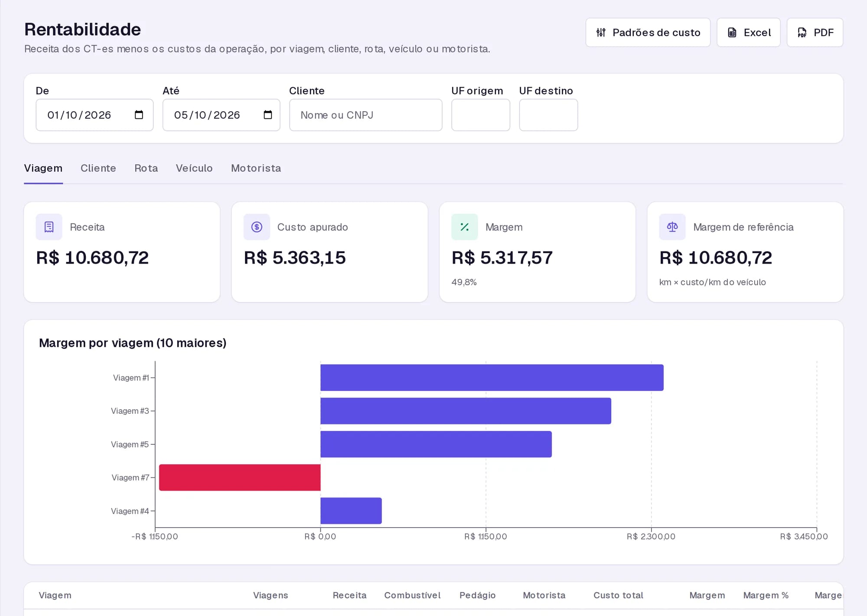This screenshot has width=867, height=616.
Task: Click the km × custo/km do veículo note
Action: tap(713, 282)
